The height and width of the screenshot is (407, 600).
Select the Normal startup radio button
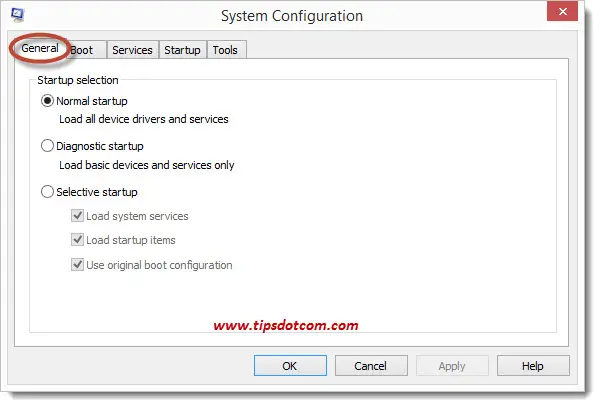click(47, 101)
